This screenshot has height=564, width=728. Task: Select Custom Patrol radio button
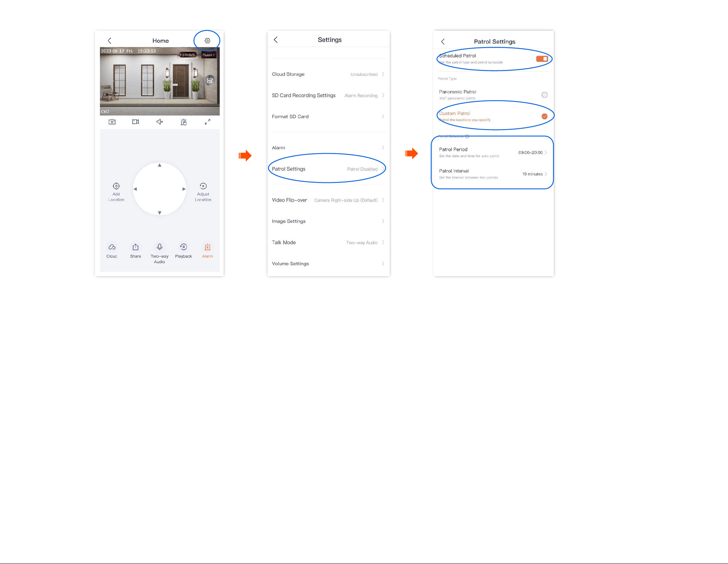tap(544, 116)
